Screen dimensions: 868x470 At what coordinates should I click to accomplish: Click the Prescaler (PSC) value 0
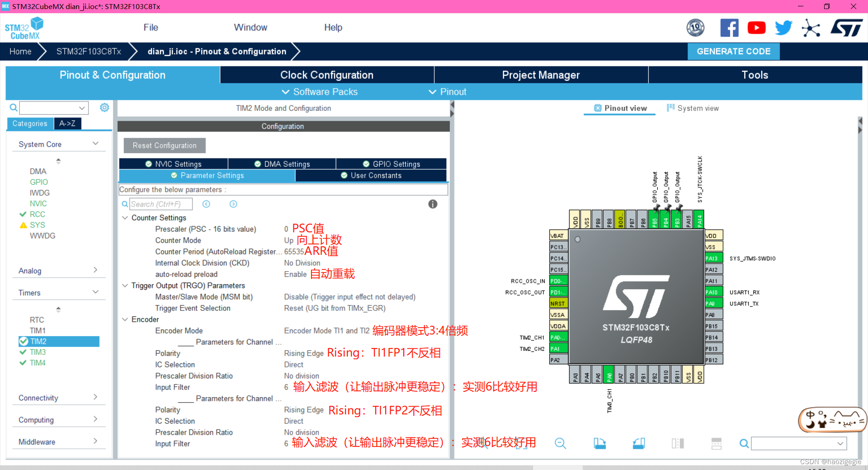(x=286, y=229)
